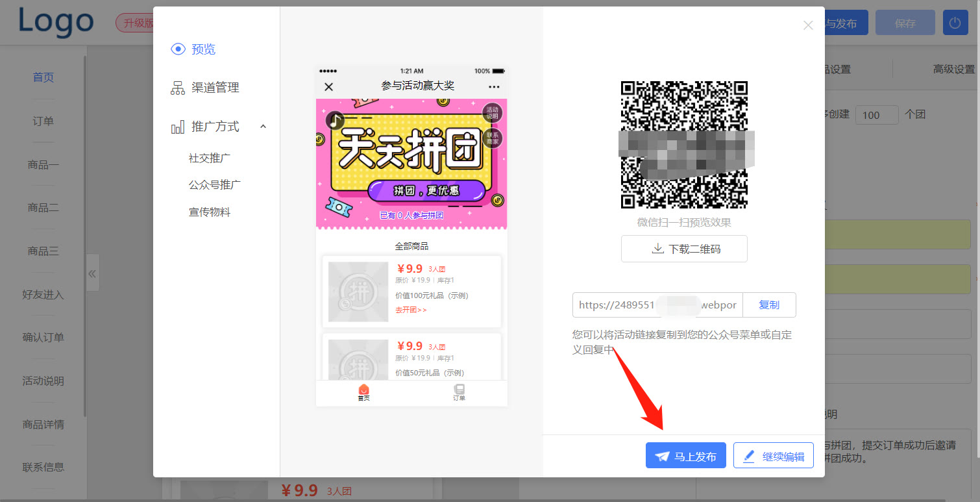The width and height of the screenshot is (980, 502).
Task: Click the 下载二维码 button
Action: 684,249
